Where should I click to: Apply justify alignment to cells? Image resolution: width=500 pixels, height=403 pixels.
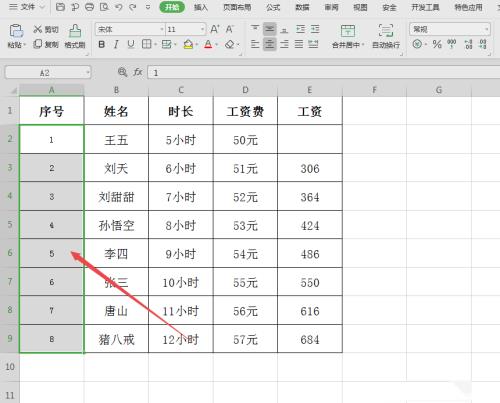pyautogui.click(x=299, y=44)
